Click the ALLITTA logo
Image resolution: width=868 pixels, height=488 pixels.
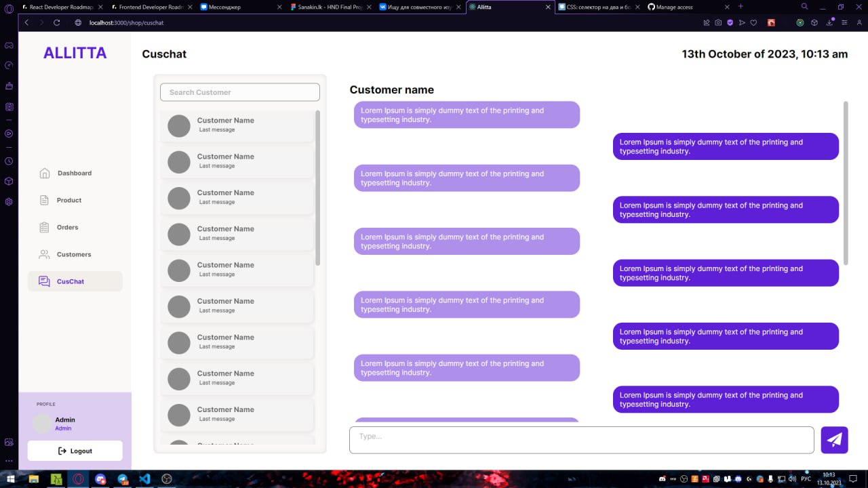(x=75, y=53)
